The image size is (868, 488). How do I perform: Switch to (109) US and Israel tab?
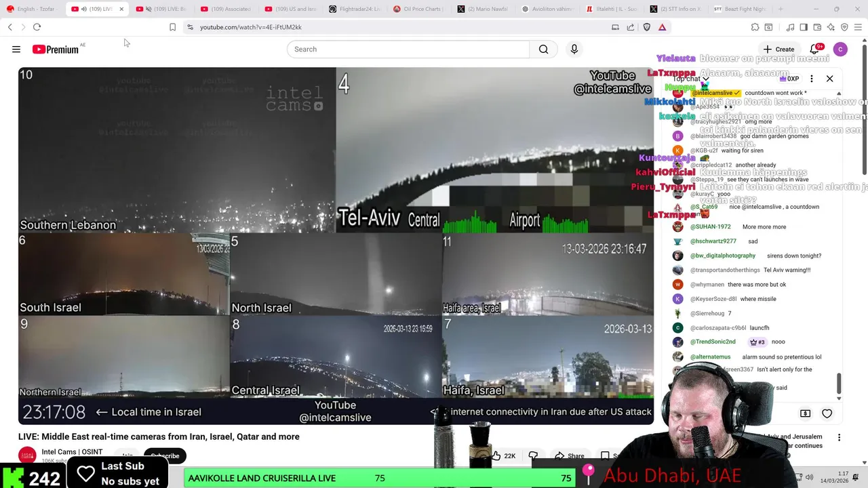pyautogui.click(x=290, y=9)
